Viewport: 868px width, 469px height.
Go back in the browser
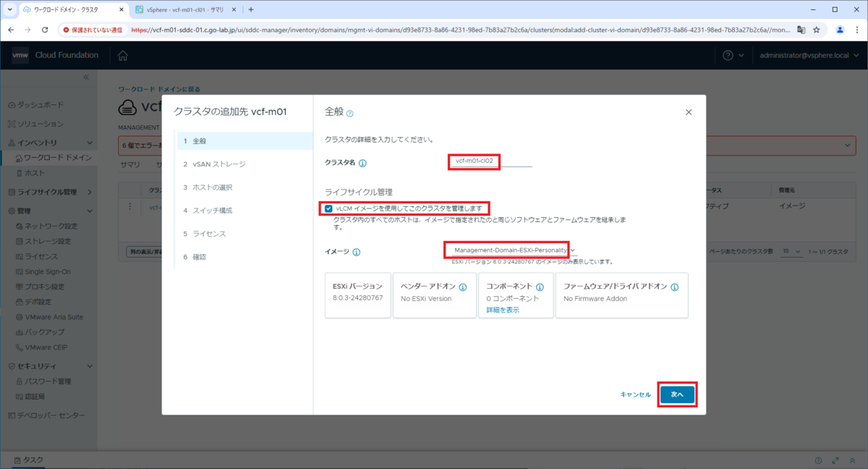[12, 30]
